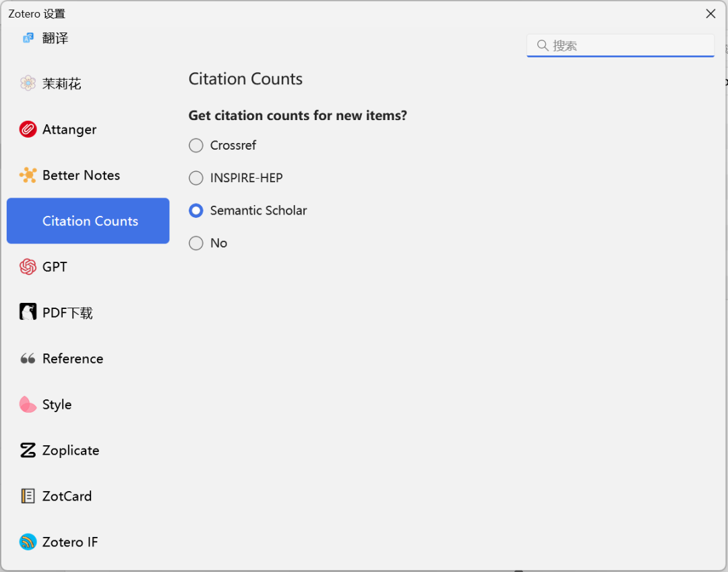Open the 茉莉花 settings section
This screenshot has height=572, width=728.
click(x=61, y=84)
